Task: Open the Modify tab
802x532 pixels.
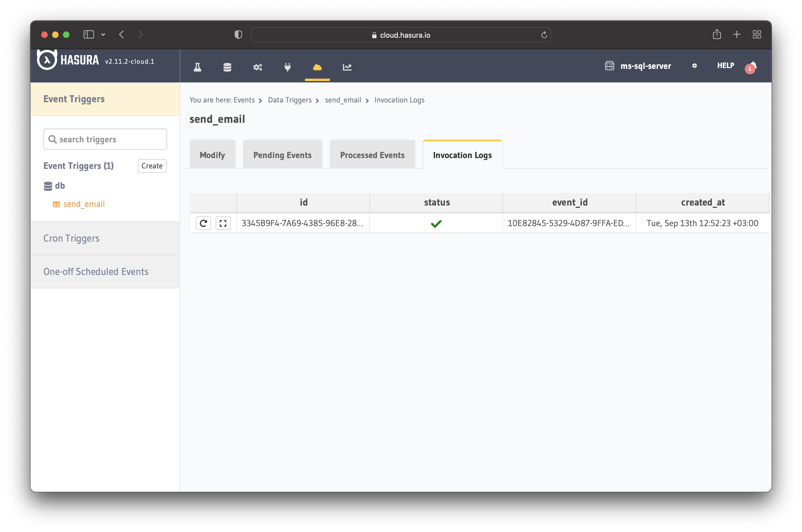Action: point(212,155)
